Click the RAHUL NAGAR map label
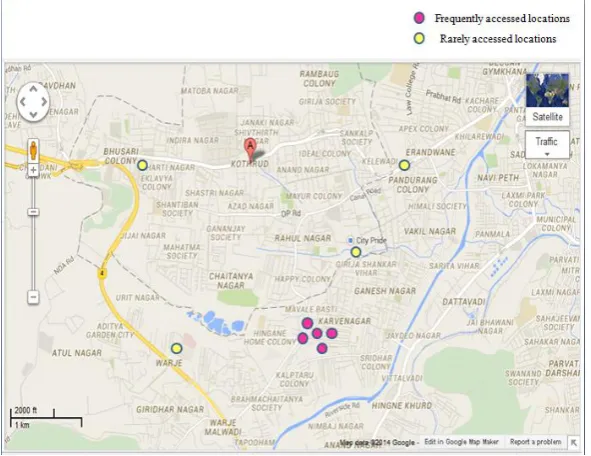This screenshot has height=456, width=591. 303,238
